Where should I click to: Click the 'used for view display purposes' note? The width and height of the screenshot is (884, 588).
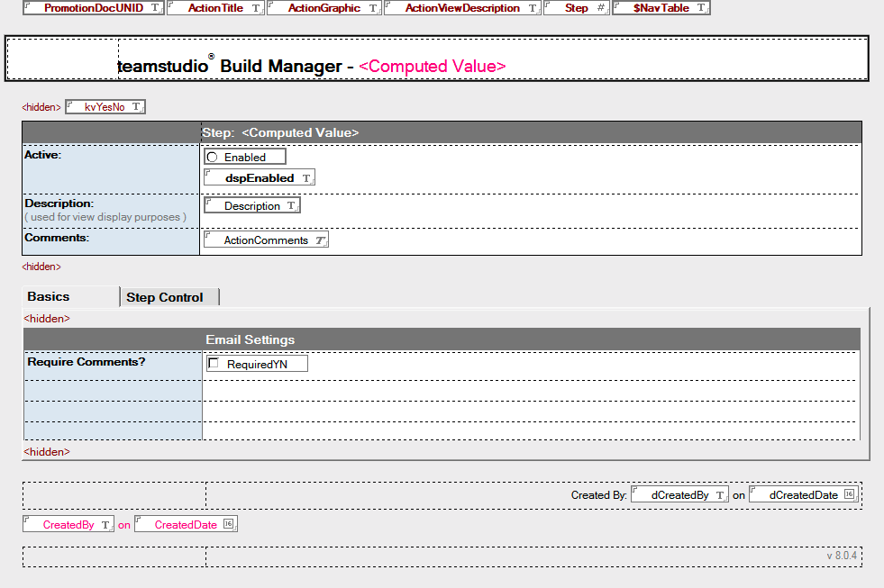click(x=105, y=217)
